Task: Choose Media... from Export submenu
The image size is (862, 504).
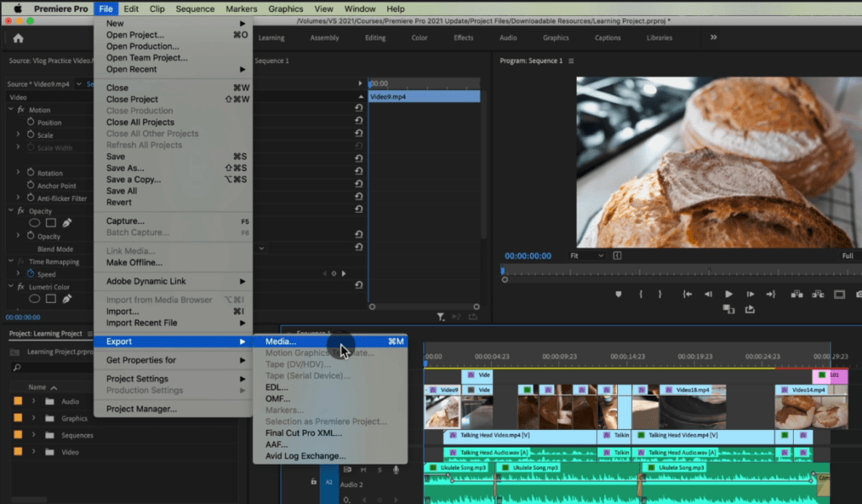Action: (330, 342)
